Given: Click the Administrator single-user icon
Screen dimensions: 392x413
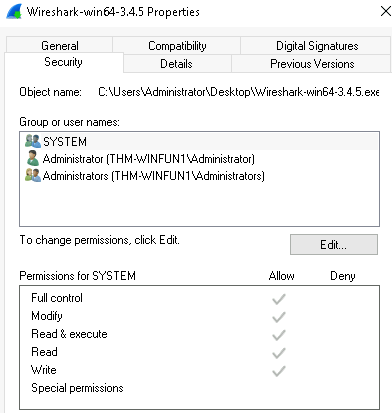Looking at the screenshot, I should tap(33, 158).
